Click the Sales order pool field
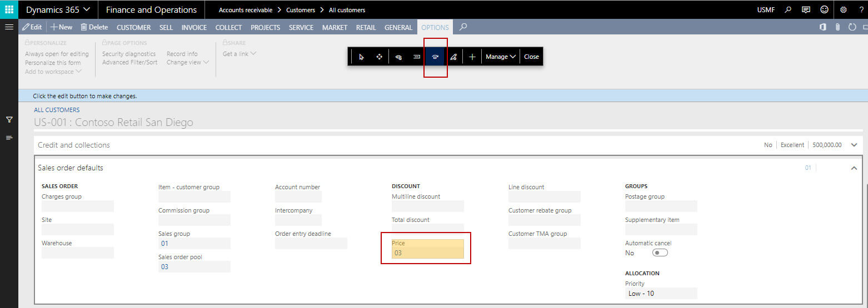This screenshot has height=308, width=868. 194,267
